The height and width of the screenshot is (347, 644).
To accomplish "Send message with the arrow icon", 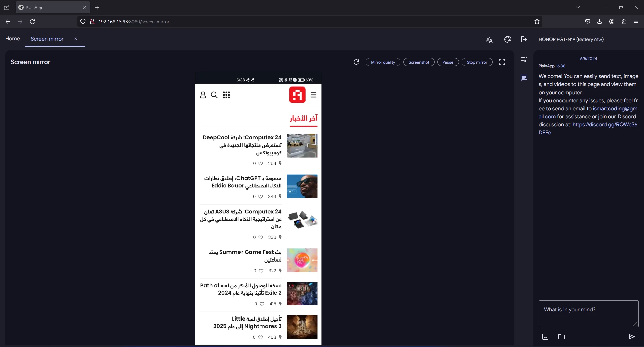I will [632, 337].
